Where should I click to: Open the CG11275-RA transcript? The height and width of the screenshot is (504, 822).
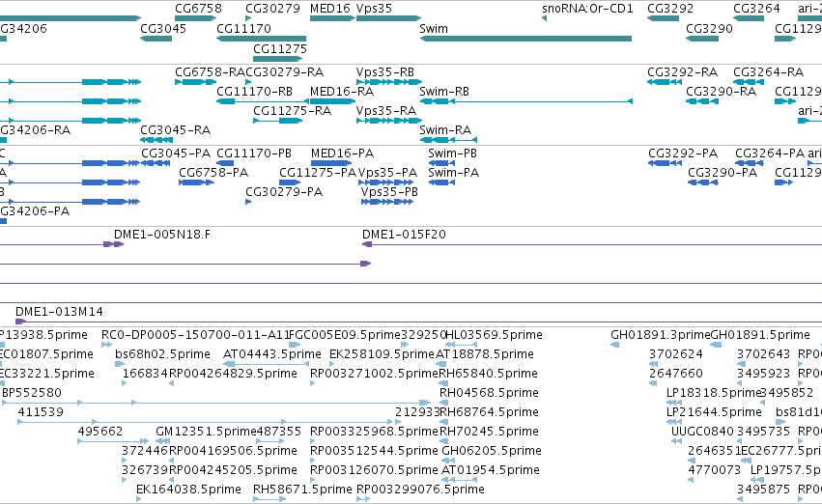point(278,121)
